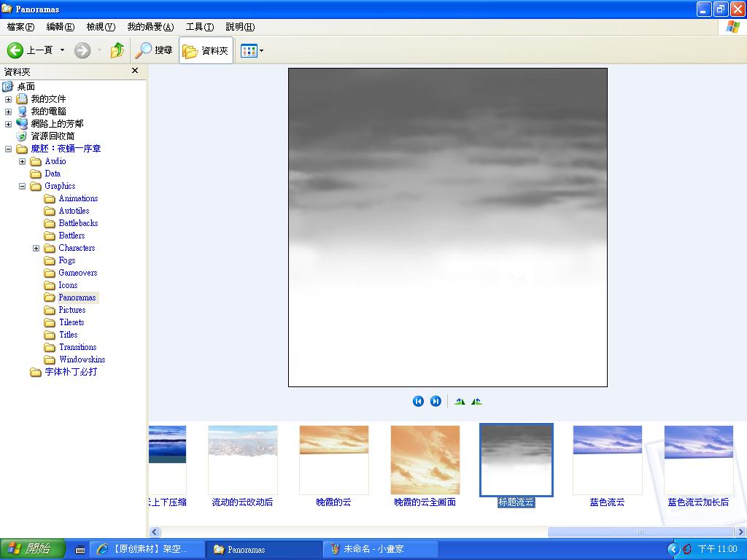747x560 pixels.
Task: Open the 開始 Start menu
Action: pyautogui.click(x=32, y=549)
